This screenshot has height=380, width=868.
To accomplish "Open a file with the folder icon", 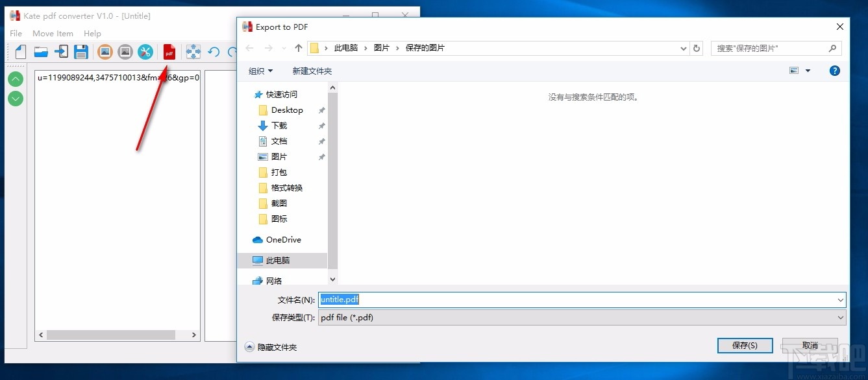I will click(40, 52).
